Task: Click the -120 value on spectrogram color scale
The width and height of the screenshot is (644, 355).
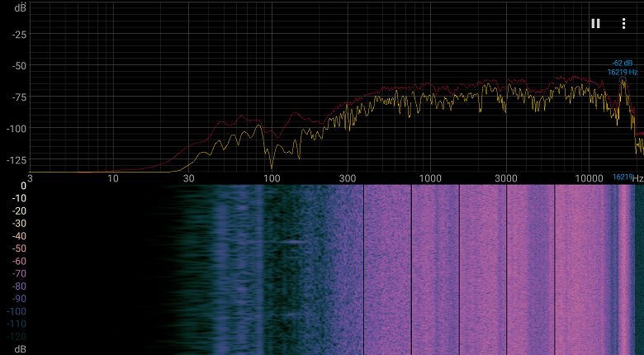Action: pyautogui.click(x=17, y=337)
